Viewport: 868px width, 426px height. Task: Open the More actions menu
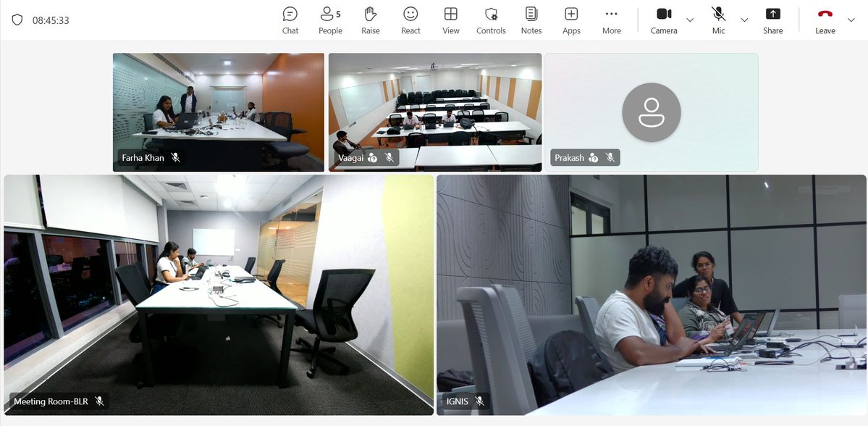(x=611, y=20)
